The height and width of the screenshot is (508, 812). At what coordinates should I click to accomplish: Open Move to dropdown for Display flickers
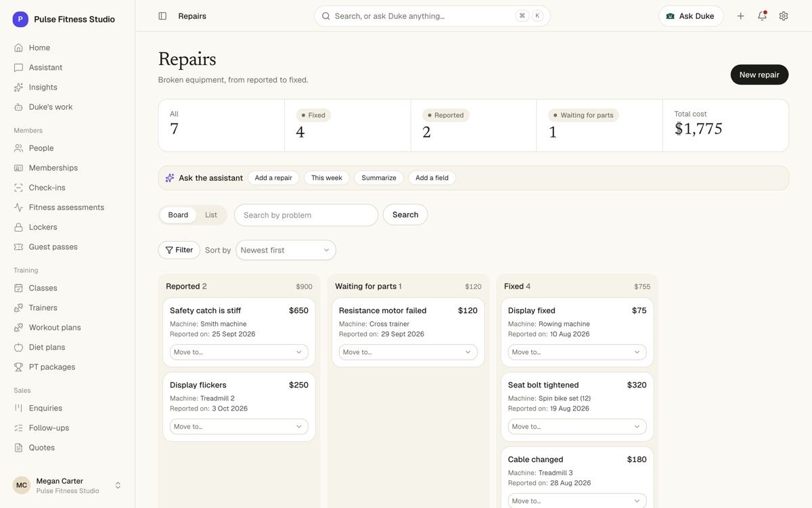[x=239, y=427]
